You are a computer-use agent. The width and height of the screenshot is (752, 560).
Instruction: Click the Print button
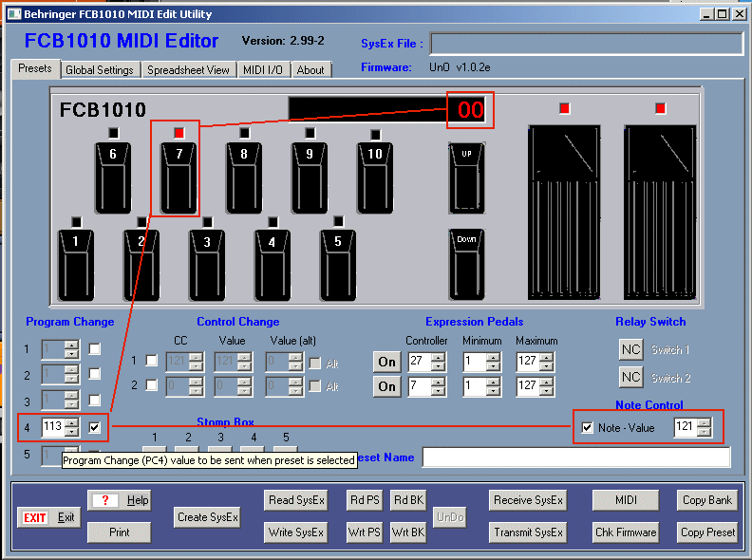119,532
